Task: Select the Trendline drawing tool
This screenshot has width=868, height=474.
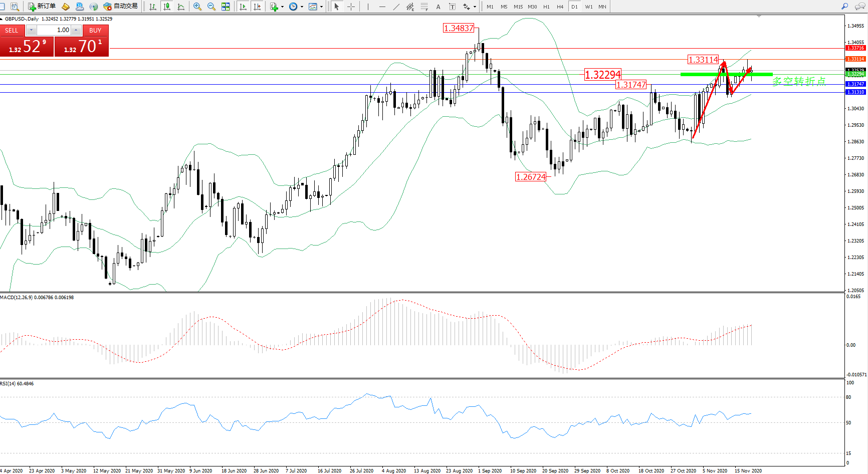Action: (x=396, y=7)
